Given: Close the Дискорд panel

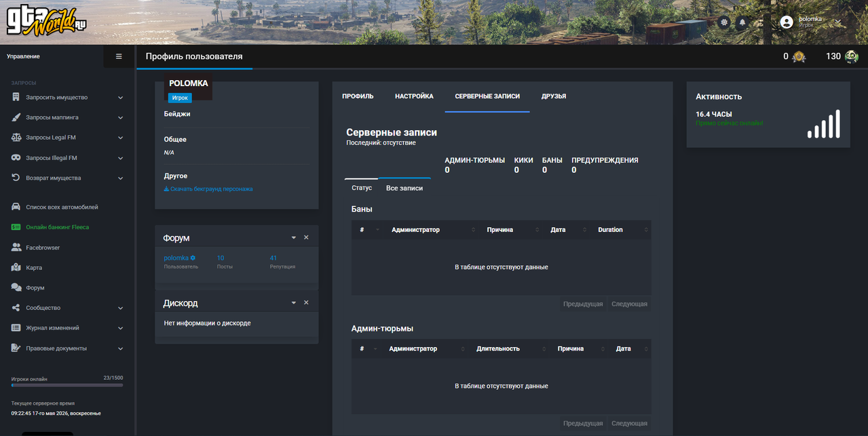Looking at the screenshot, I should click(306, 302).
